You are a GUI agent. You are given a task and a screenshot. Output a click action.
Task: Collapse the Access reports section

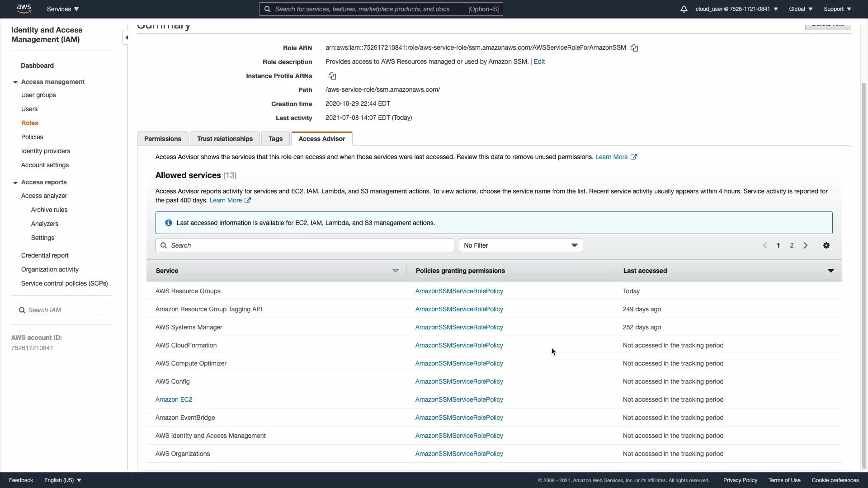(x=15, y=183)
